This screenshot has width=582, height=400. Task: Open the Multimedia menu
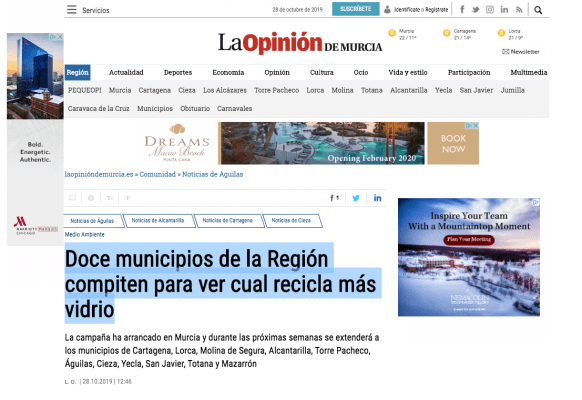tap(529, 72)
